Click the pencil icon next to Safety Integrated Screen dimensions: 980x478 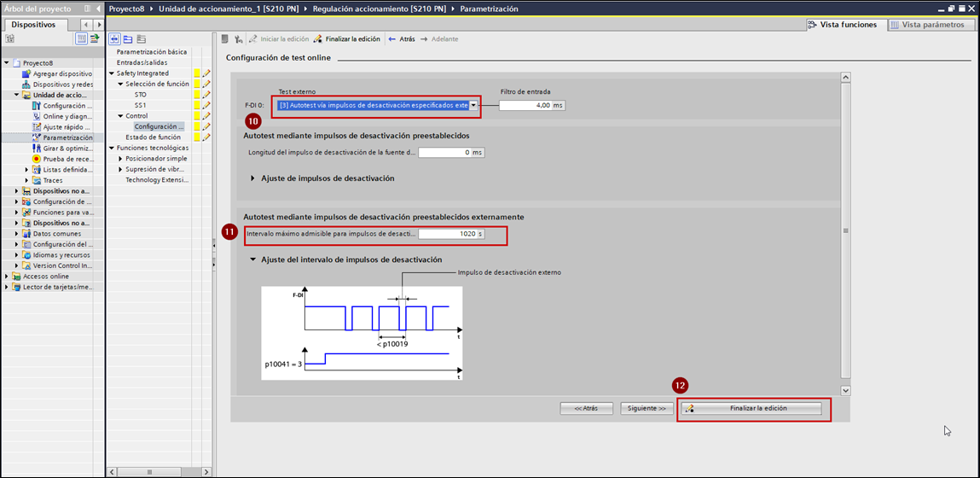206,73
